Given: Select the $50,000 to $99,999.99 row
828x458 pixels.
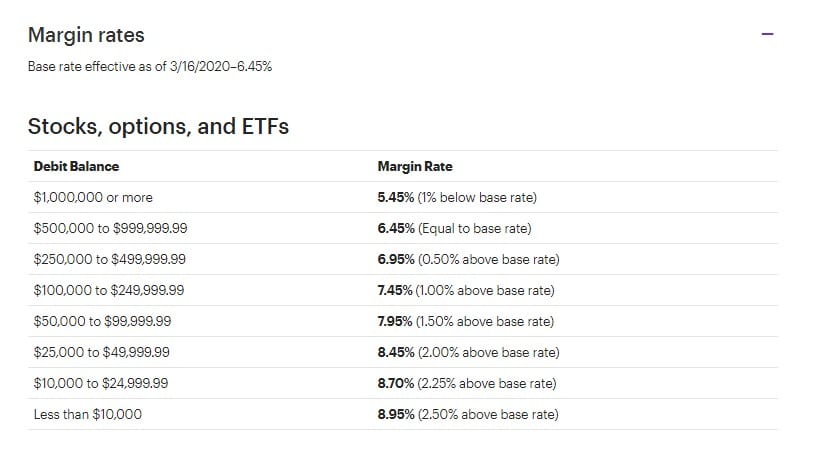Looking at the screenshot, I should (x=102, y=321).
